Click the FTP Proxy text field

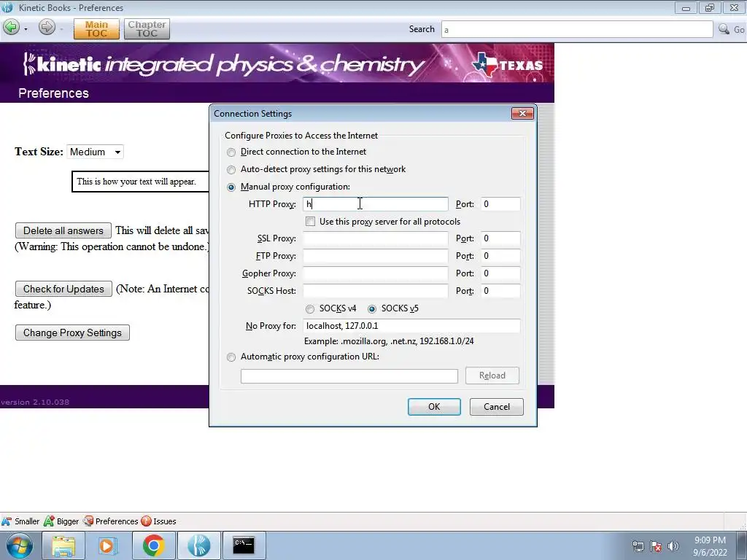[376, 256]
